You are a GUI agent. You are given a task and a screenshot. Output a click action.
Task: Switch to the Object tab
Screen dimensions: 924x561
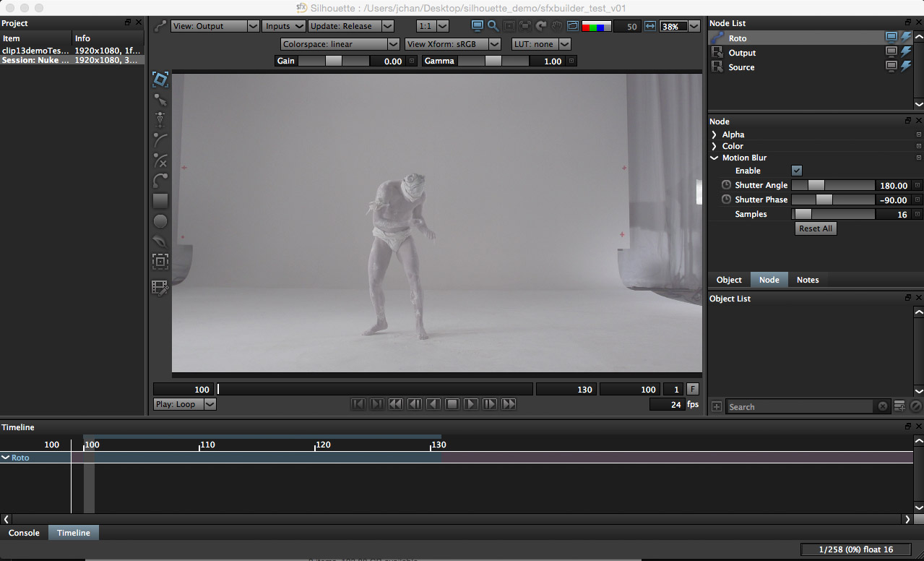pyautogui.click(x=729, y=280)
